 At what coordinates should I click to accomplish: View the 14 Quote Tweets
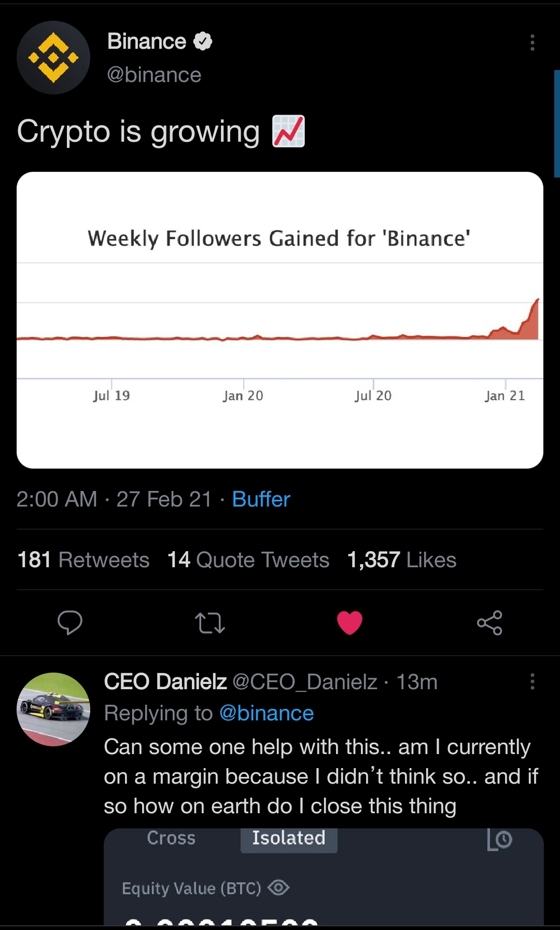click(248, 560)
